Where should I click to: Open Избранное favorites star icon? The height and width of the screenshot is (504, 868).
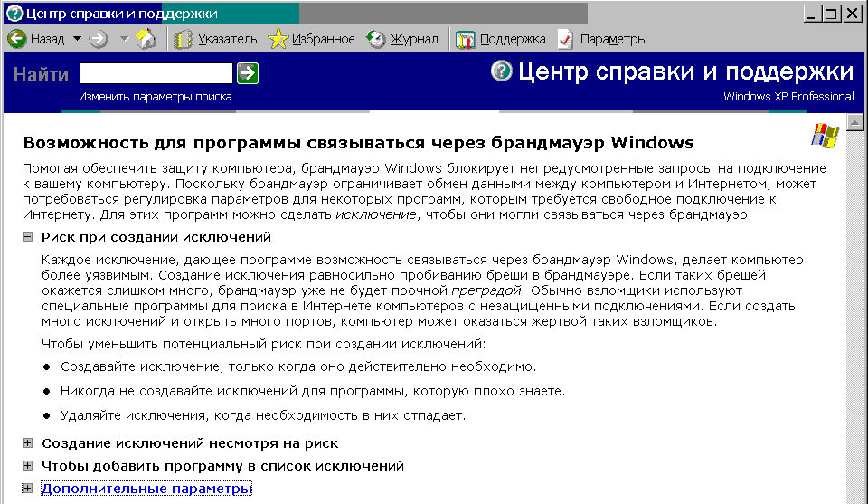(278, 39)
